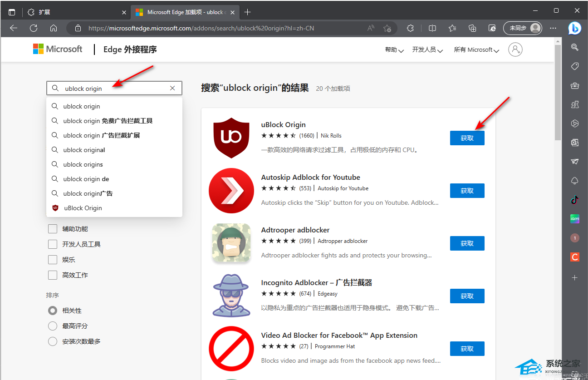The height and width of the screenshot is (380, 588).
Task: Clear the search box with X icon
Action: point(172,88)
